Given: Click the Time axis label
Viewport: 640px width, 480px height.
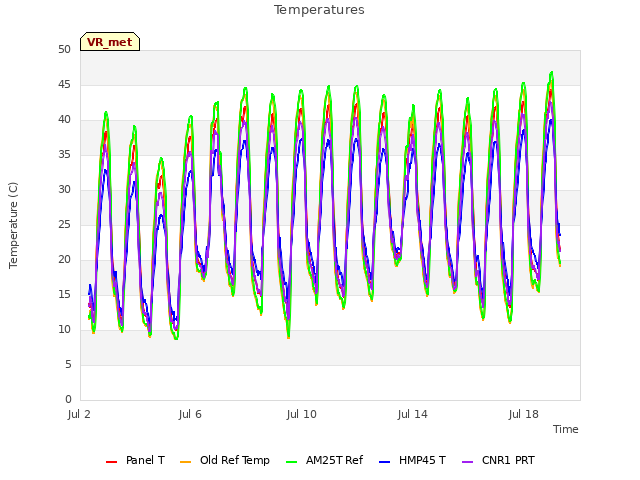Looking at the screenshot, I should [x=566, y=429].
